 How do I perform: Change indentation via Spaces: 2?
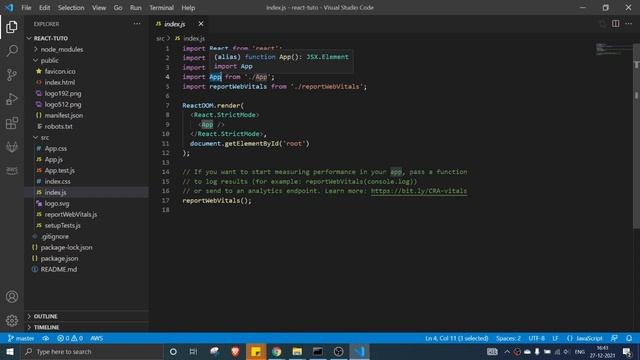(508, 338)
